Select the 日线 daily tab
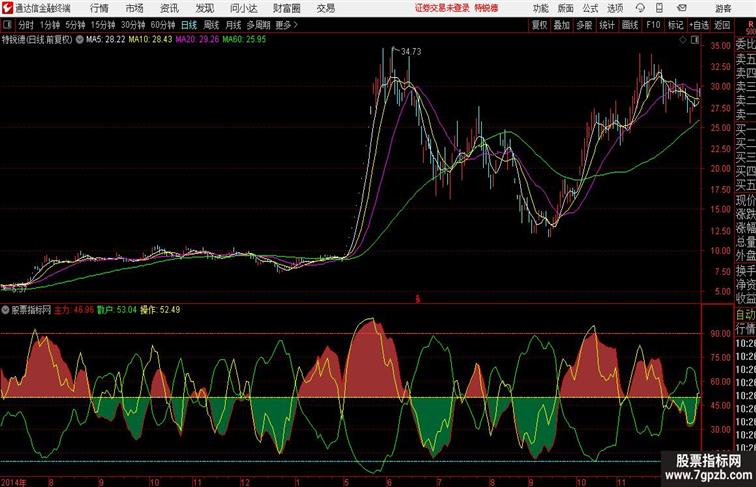The image size is (756, 487). pos(189,25)
